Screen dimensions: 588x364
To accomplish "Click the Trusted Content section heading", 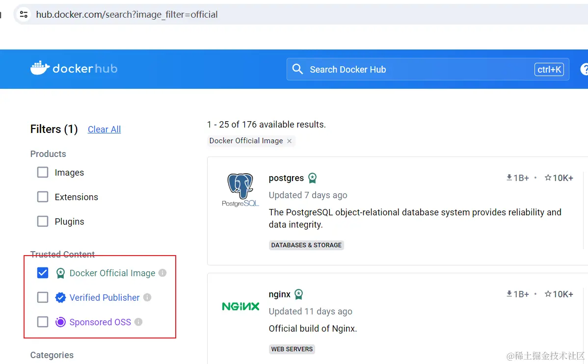I will tap(62, 254).
